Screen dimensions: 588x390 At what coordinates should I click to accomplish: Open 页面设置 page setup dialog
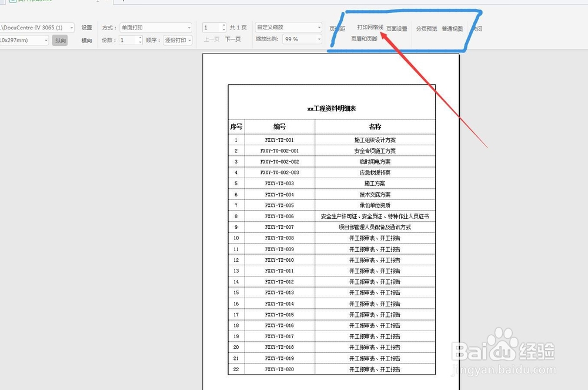pyautogui.click(x=396, y=27)
